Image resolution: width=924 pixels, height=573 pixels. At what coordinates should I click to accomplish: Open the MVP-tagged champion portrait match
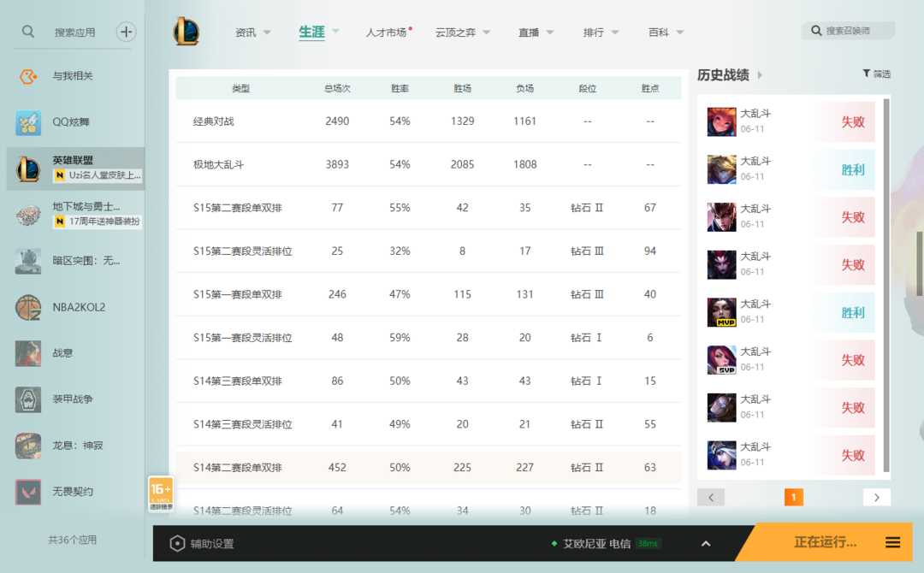pos(721,312)
